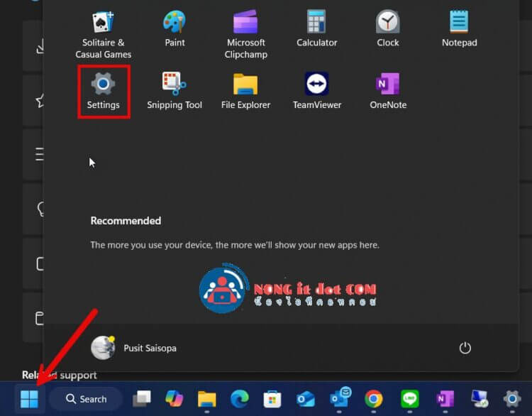Image resolution: width=532 pixels, height=416 pixels.
Task: Launch Snipping Tool
Action: (x=174, y=91)
